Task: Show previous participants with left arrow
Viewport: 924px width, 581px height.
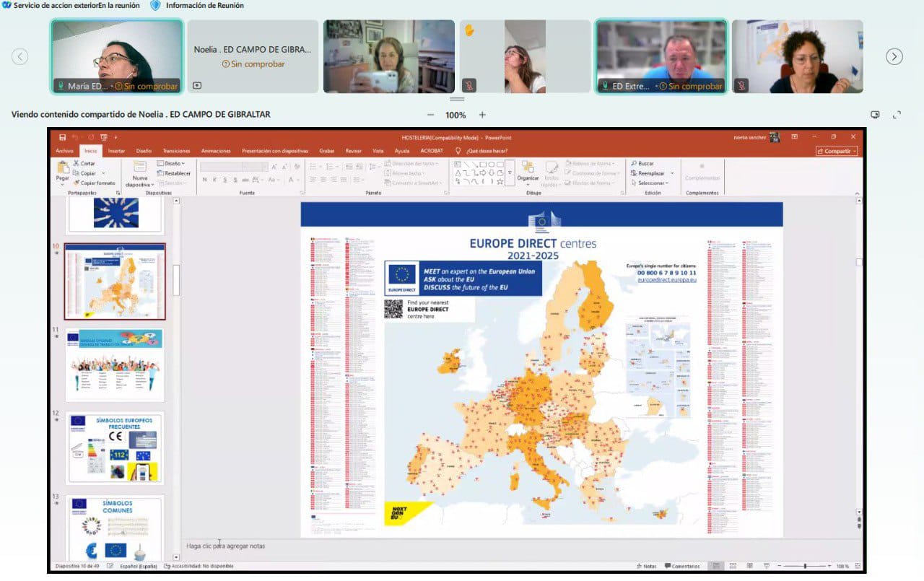Action: pyautogui.click(x=20, y=56)
